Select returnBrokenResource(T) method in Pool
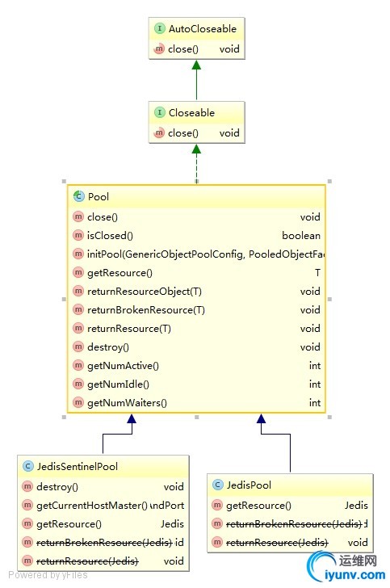This screenshot has height=588, width=390. click(146, 310)
